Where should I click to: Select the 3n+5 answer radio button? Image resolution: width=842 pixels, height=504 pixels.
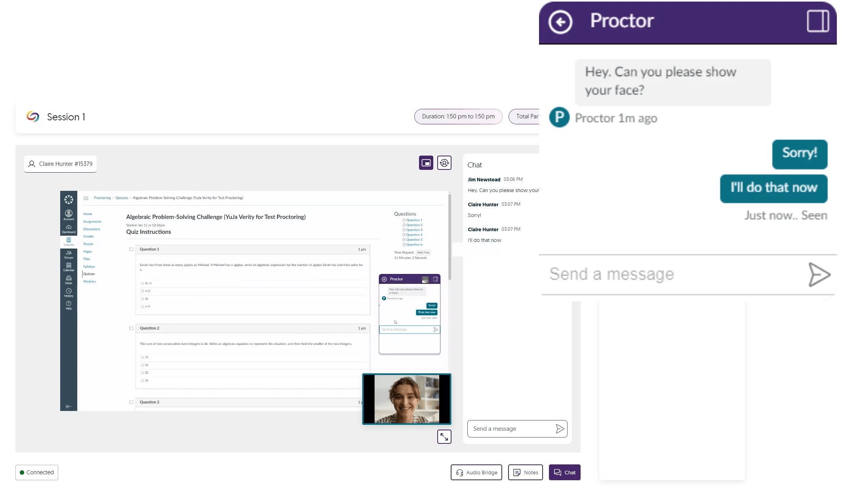point(142,283)
